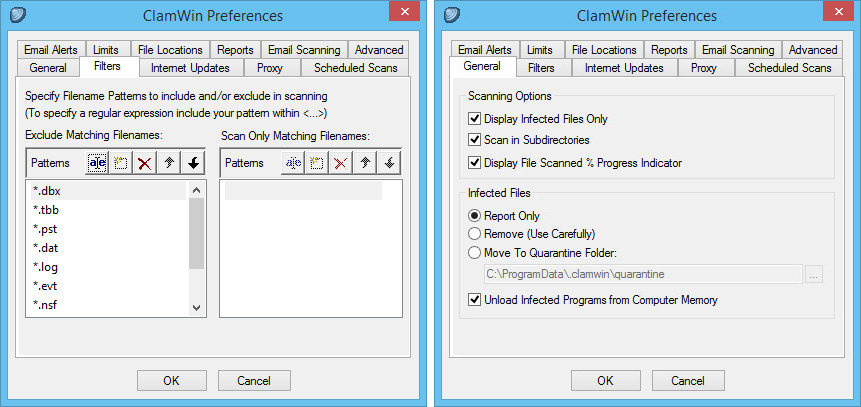This screenshot has width=861, height=407.
Task: Click Cancel button in left Filters window
Action: click(x=254, y=380)
